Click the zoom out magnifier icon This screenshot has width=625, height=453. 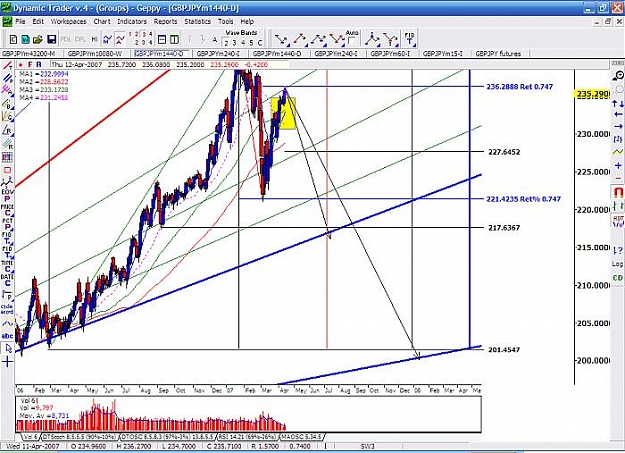pyautogui.click(x=617, y=75)
